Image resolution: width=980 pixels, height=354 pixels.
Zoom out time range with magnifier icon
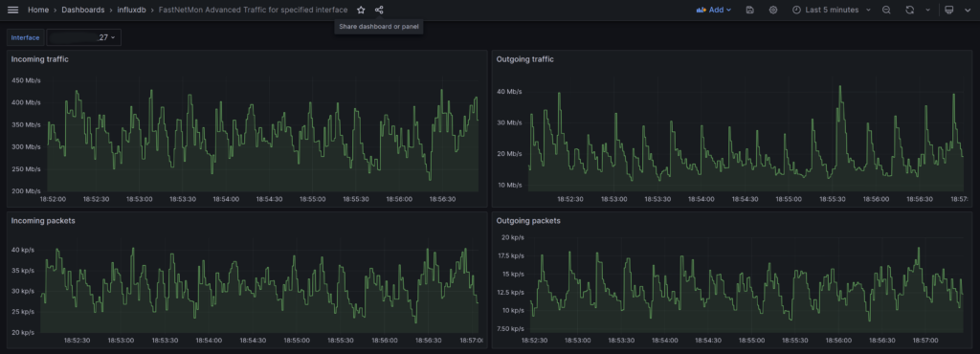coord(886,10)
